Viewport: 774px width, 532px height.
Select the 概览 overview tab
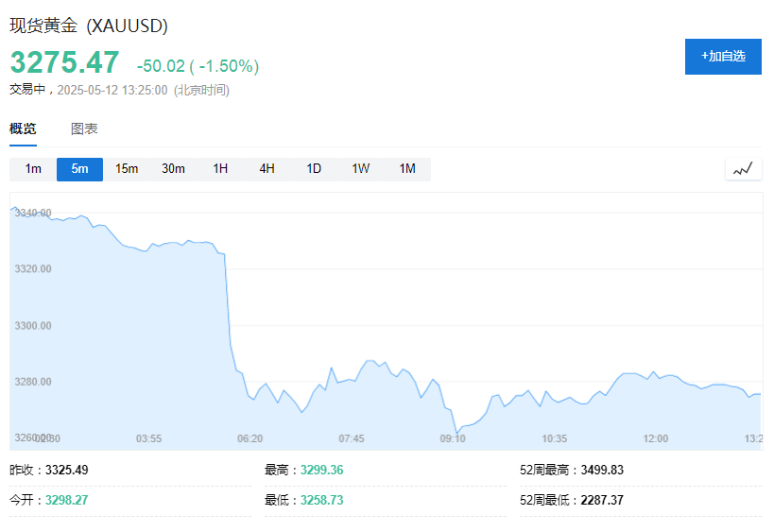[23, 129]
